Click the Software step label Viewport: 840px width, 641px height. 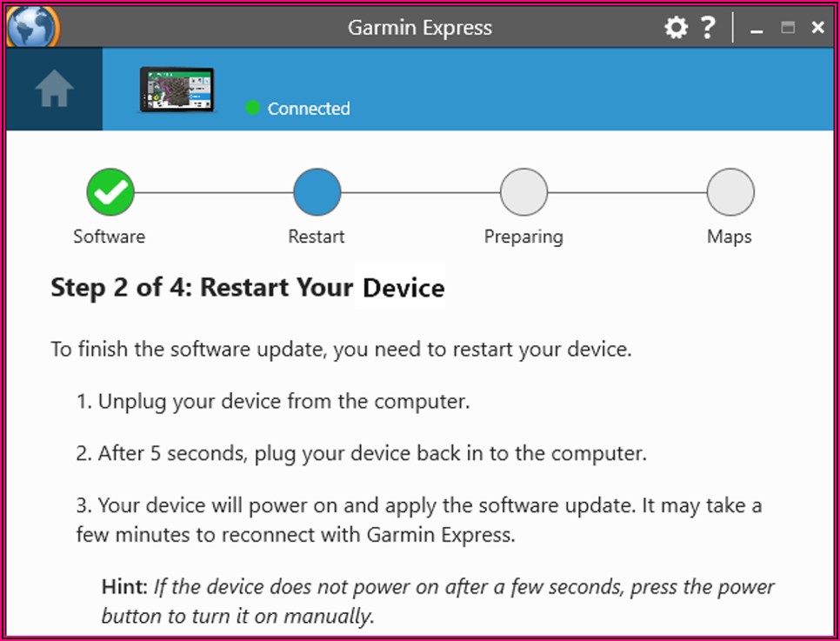110,237
